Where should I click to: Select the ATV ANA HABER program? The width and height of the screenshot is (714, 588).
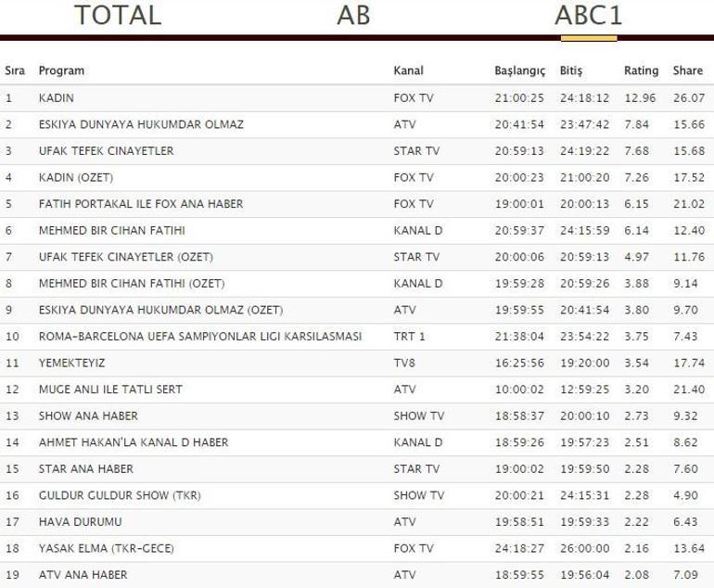[83, 574]
